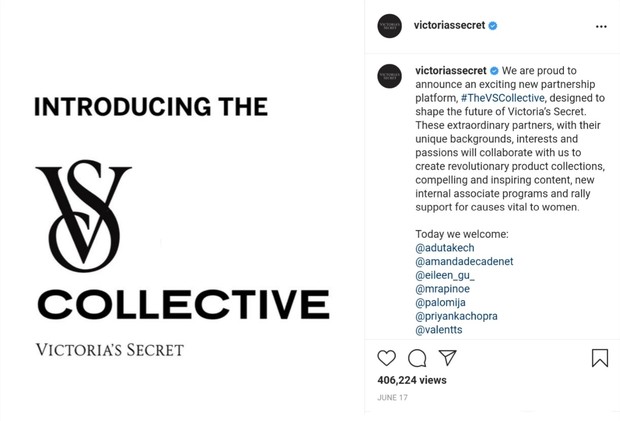Open the #TheVSCollective hashtag

coord(502,98)
